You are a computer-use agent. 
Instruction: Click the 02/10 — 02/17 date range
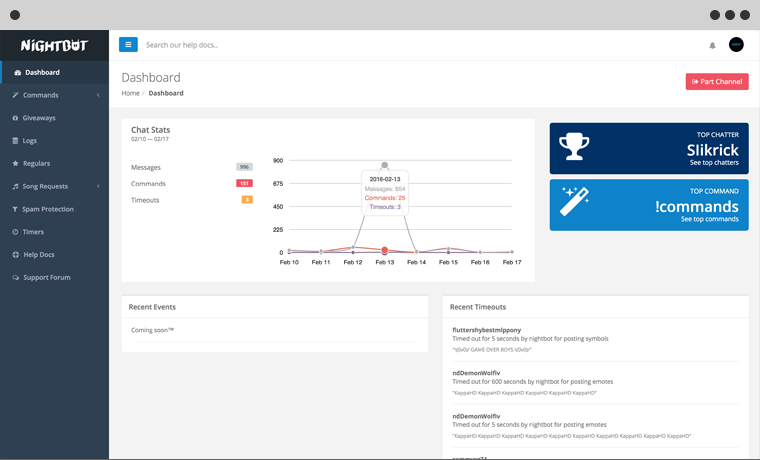pos(150,139)
